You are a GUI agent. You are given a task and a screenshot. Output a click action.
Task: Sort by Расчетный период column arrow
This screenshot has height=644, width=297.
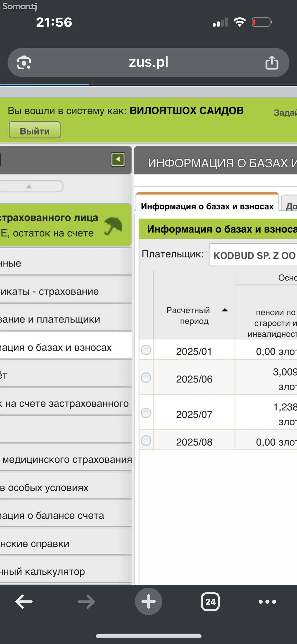225,310
